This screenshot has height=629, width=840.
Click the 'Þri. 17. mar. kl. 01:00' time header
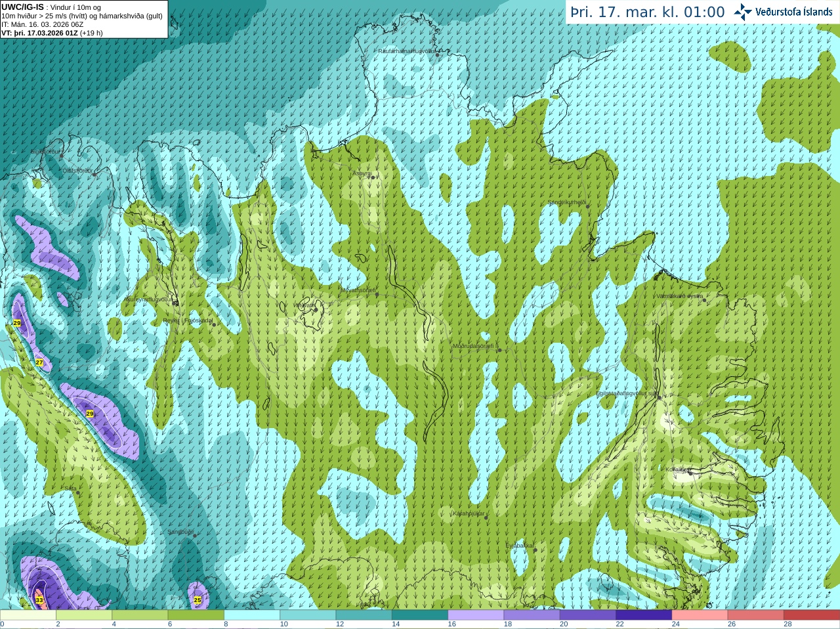647,12
